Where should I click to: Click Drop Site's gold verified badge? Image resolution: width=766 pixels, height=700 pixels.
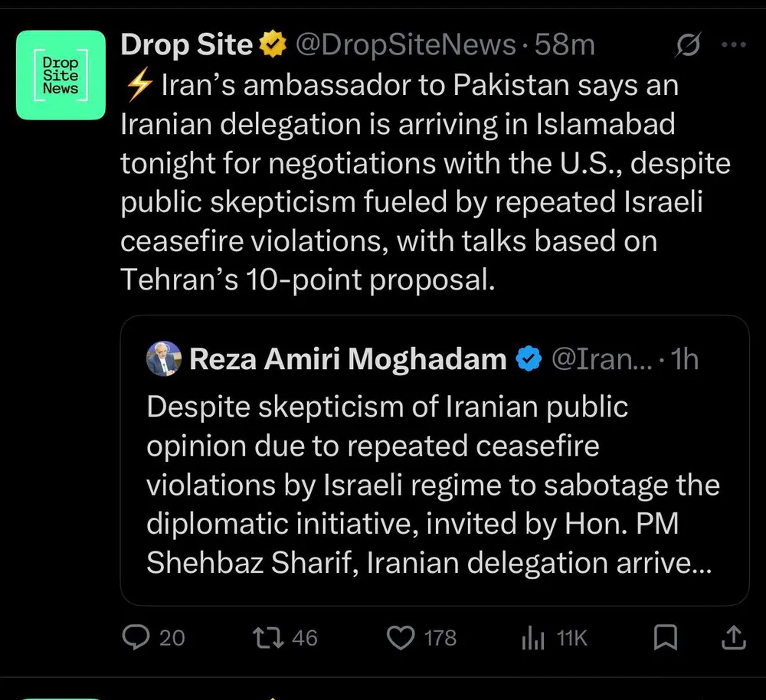click(x=271, y=46)
